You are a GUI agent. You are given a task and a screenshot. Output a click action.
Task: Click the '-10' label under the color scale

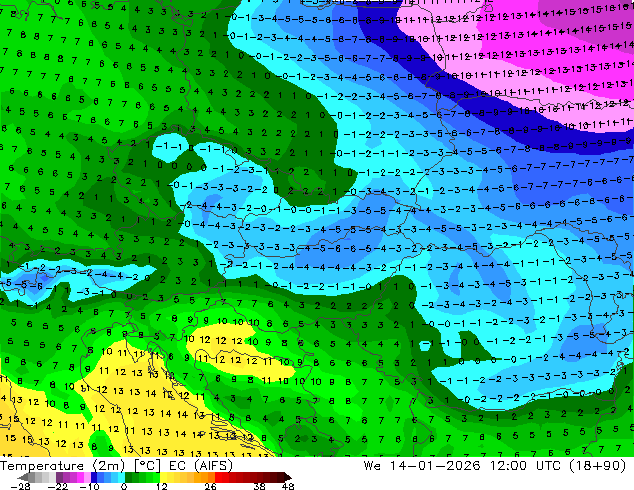click(x=89, y=486)
